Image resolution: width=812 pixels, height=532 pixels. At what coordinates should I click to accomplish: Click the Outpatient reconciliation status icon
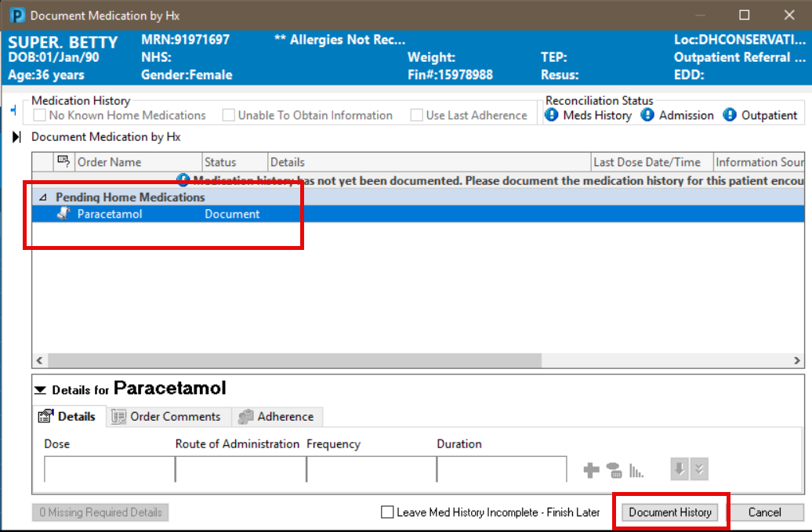click(x=730, y=115)
